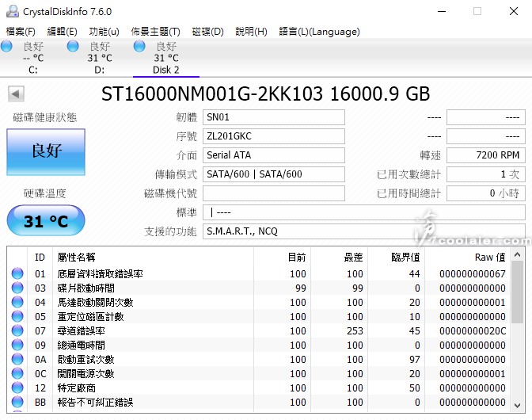Screen dimensions: 532x420
Task: Click the 臨界值 column header
Action: [x=397, y=257]
